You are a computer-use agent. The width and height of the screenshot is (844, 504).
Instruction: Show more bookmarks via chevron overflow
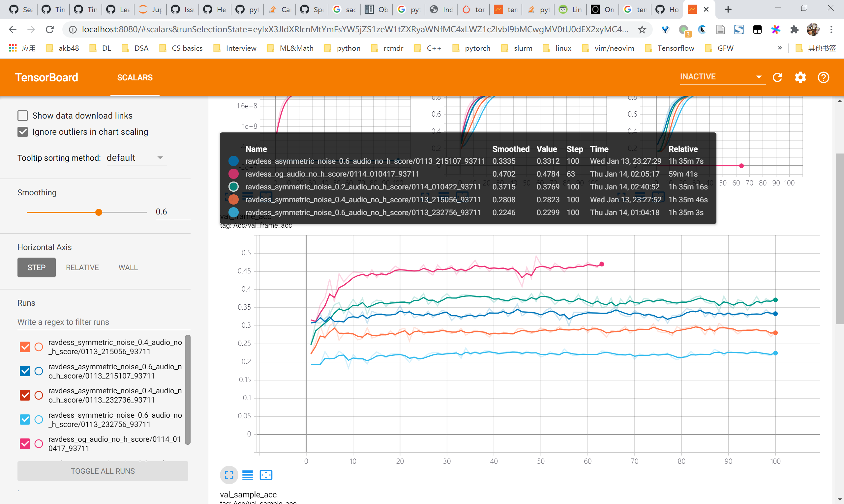pos(780,48)
